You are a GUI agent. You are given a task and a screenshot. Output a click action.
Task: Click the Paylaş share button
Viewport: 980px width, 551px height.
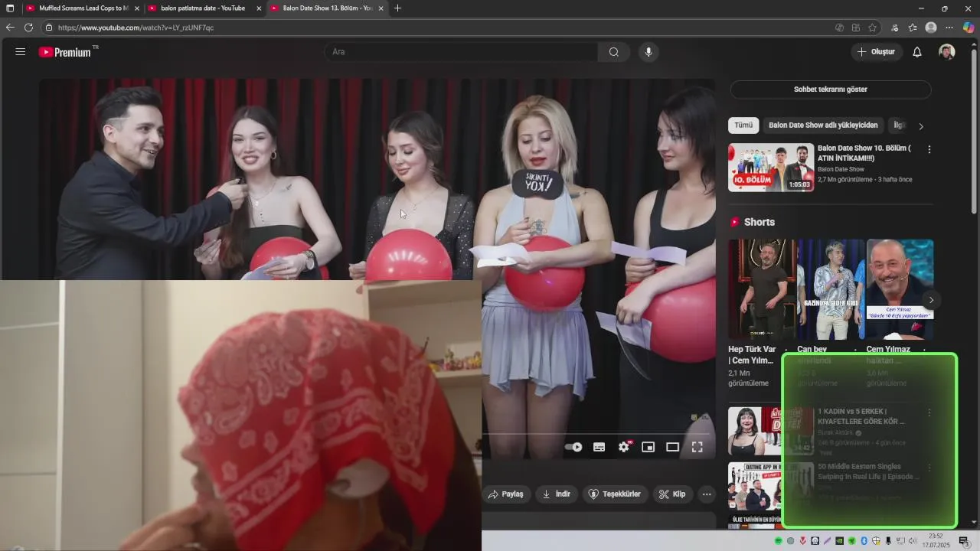tap(506, 494)
